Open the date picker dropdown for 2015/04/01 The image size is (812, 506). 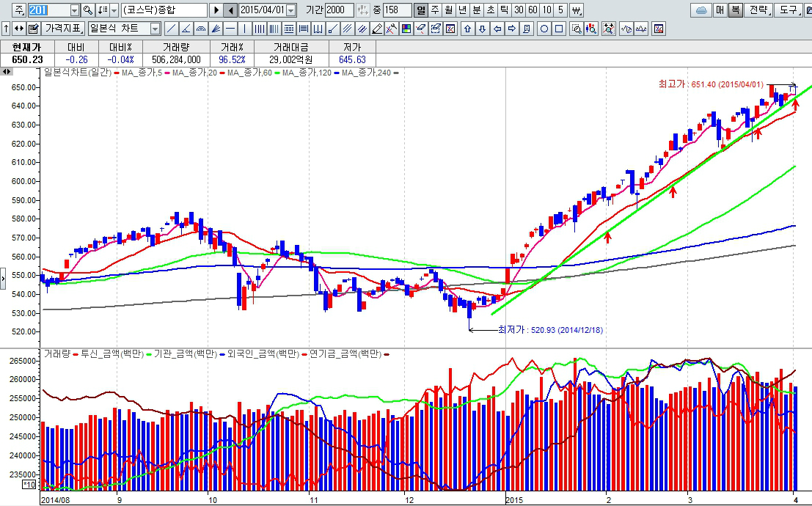[291, 10]
